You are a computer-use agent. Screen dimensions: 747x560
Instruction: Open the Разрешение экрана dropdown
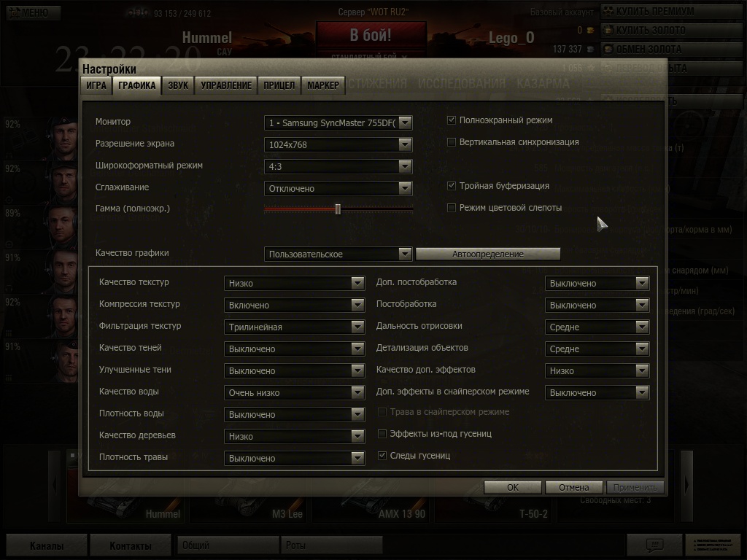click(405, 145)
